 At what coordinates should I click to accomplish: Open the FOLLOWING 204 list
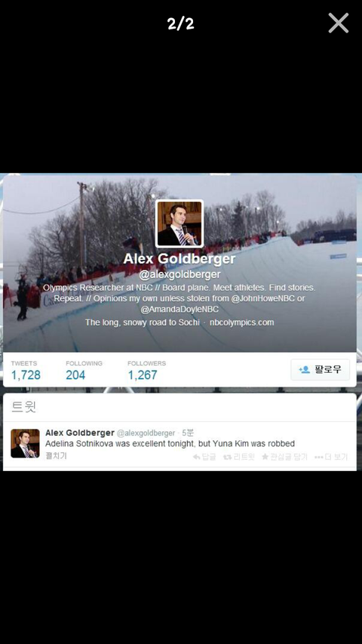tap(84, 370)
